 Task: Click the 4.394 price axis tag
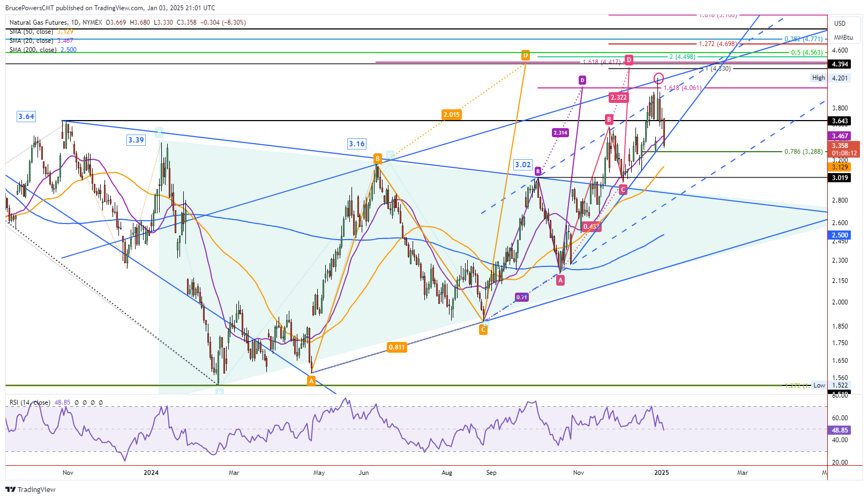840,64
